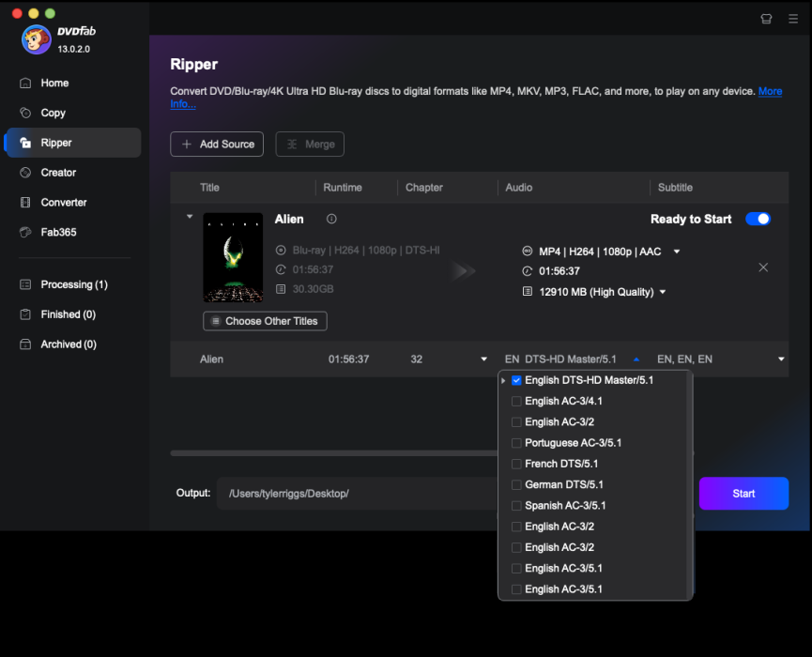This screenshot has height=657, width=812.
Task: Remove the Alien task with X icon
Action: tap(763, 267)
